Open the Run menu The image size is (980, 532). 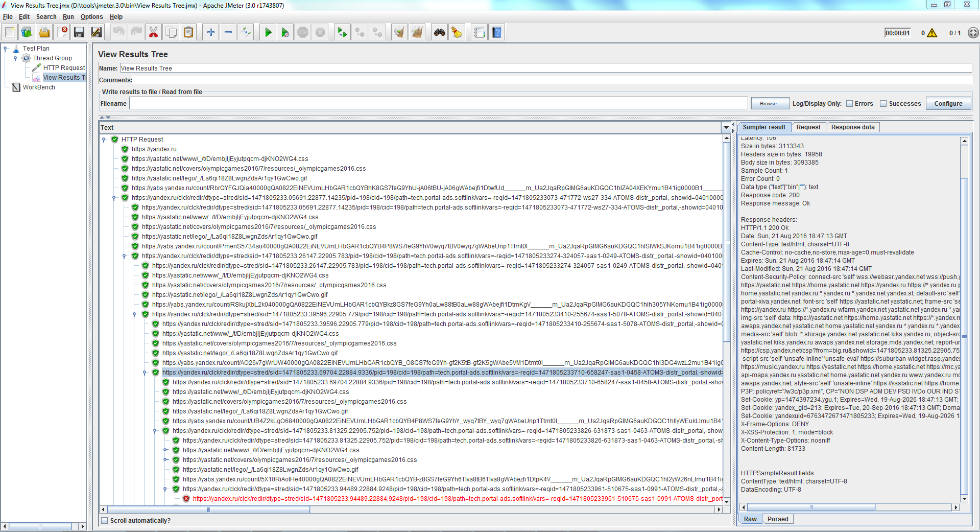coord(68,17)
